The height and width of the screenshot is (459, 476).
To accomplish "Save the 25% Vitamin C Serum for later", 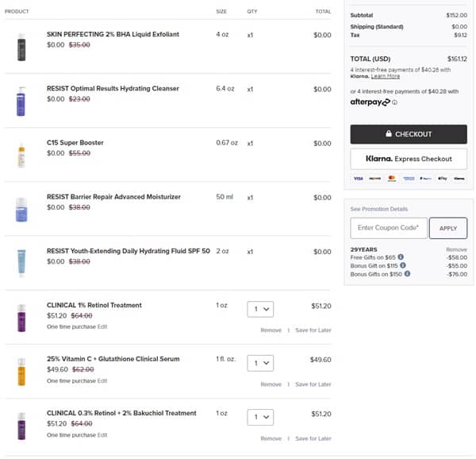I will click(313, 384).
